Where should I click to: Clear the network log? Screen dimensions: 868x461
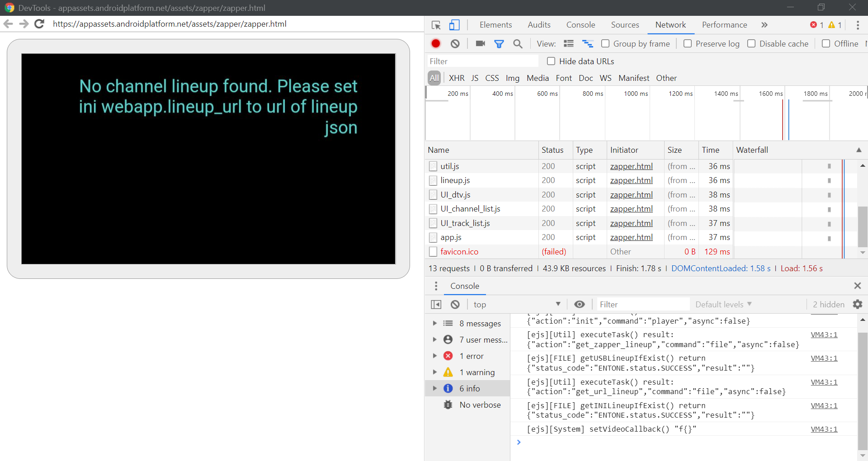point(455,44)
